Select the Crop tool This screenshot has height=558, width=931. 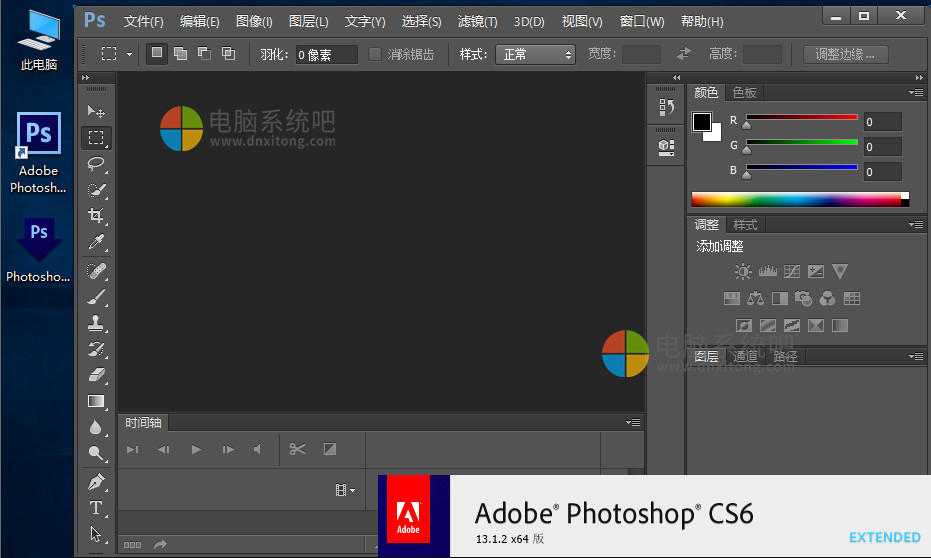(x=96, y=216)
